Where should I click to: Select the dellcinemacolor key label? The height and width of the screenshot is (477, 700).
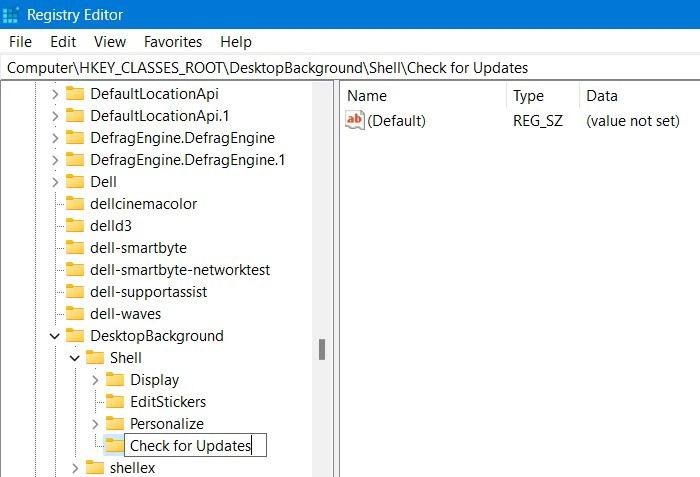click(143, 204)
